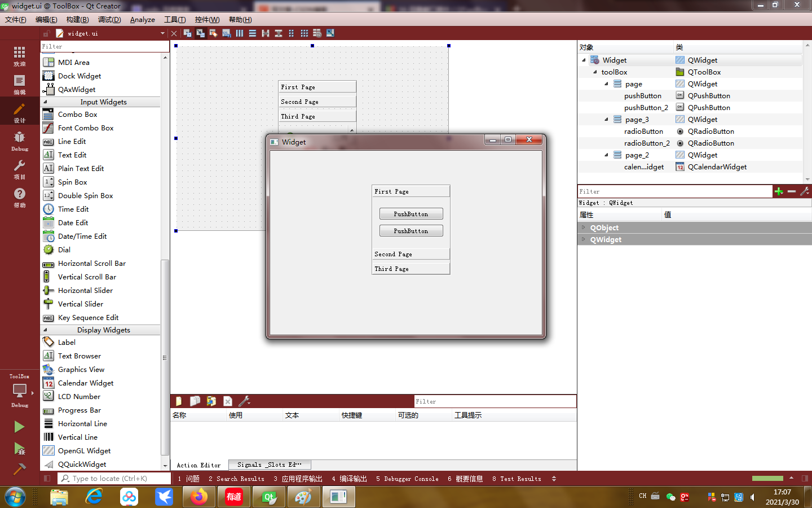Screen dimensions: 812x508
Task: Delete an action using the Action Editor icon
Action: [227, 401]
